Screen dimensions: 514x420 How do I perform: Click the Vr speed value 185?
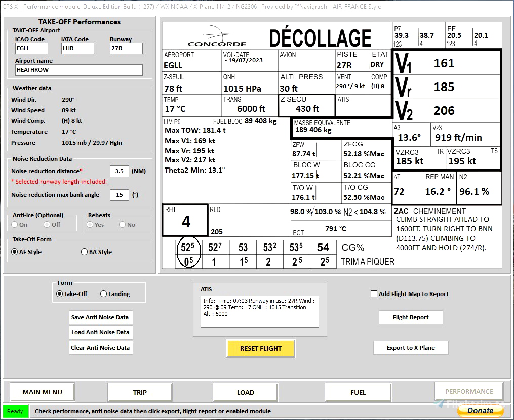click(x=444, y=87)
